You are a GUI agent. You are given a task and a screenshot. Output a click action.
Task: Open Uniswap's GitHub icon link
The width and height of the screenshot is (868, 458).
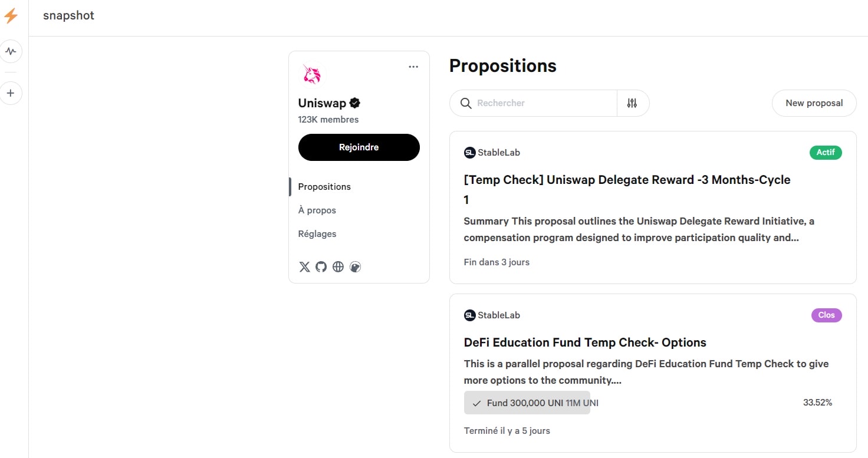click(x=321, y=267)
